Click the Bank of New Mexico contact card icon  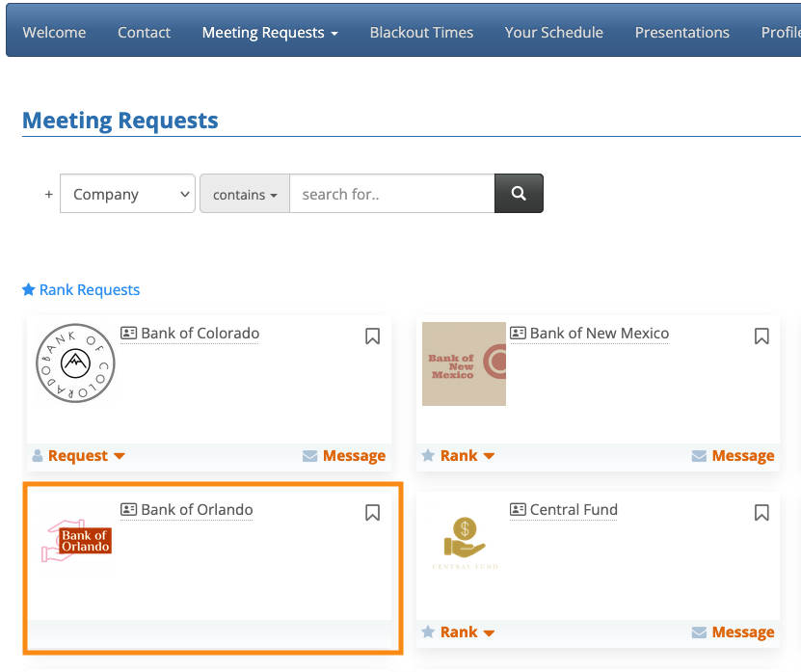pos(518,334)
